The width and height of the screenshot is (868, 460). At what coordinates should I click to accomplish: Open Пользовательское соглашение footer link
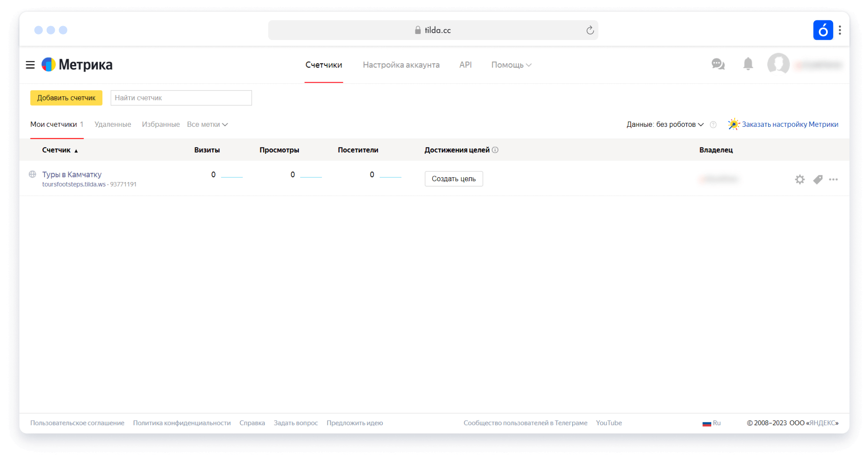pyautogui.click(x=77, y=423)
